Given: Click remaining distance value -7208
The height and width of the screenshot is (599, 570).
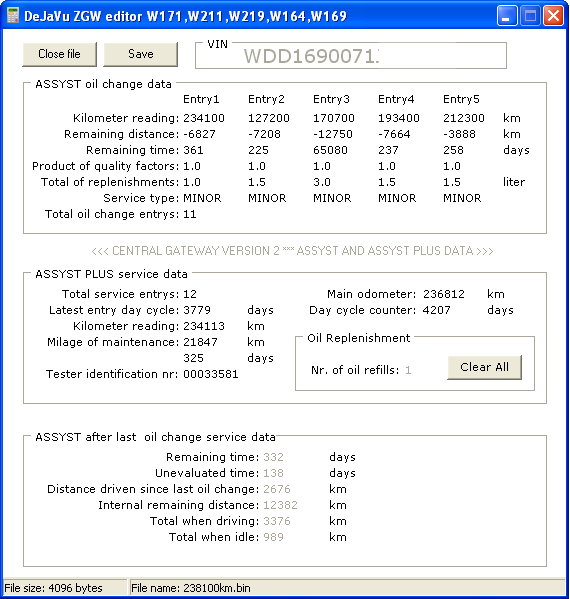Looking at the screenshot, I should point(264,134).
